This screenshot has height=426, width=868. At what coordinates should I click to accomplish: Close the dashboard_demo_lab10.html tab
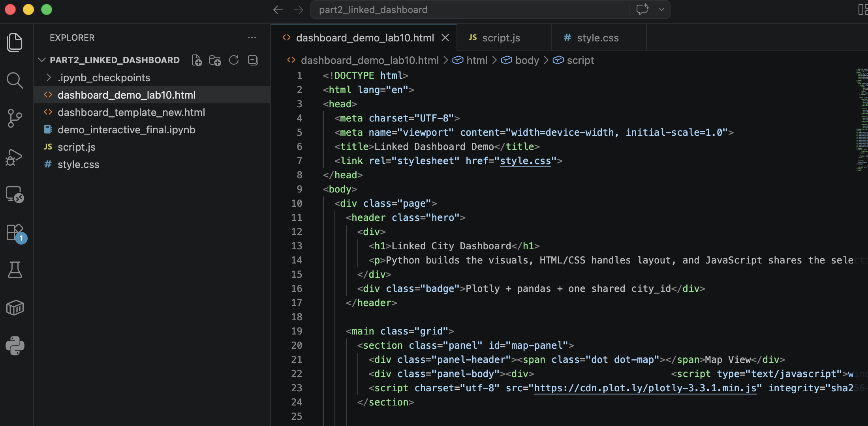click(x=445, y=37)
